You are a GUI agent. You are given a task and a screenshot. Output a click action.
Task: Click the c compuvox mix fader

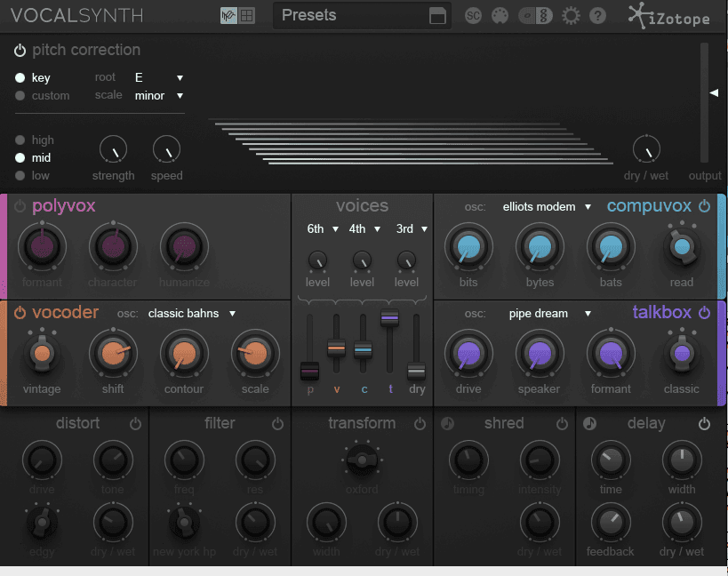click(363, 349)
